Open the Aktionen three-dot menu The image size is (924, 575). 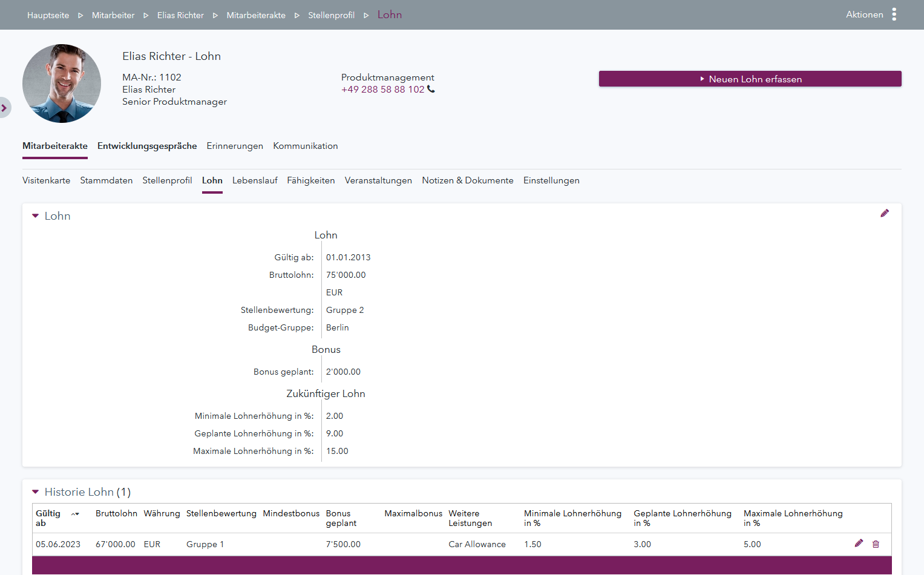coord(893,15)
